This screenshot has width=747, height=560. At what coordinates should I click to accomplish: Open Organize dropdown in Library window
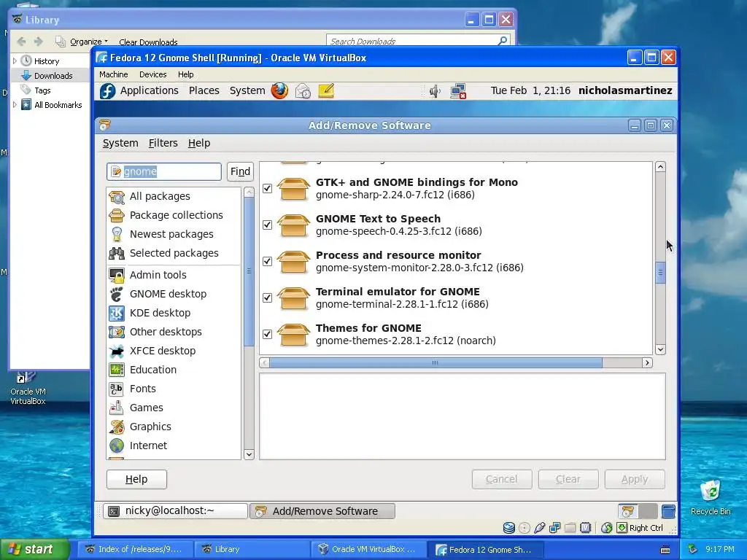tap(88, 42)
